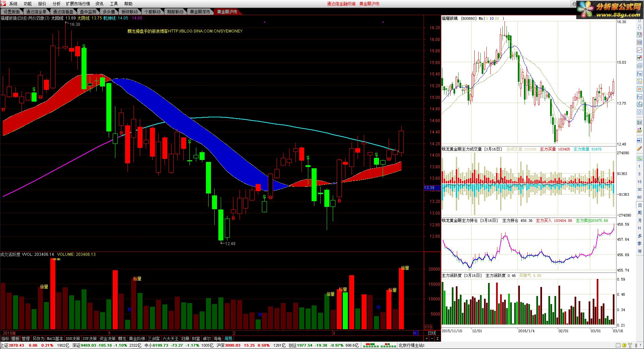Select the 1-minute period

pyautogui.click(x=639, y=166)
